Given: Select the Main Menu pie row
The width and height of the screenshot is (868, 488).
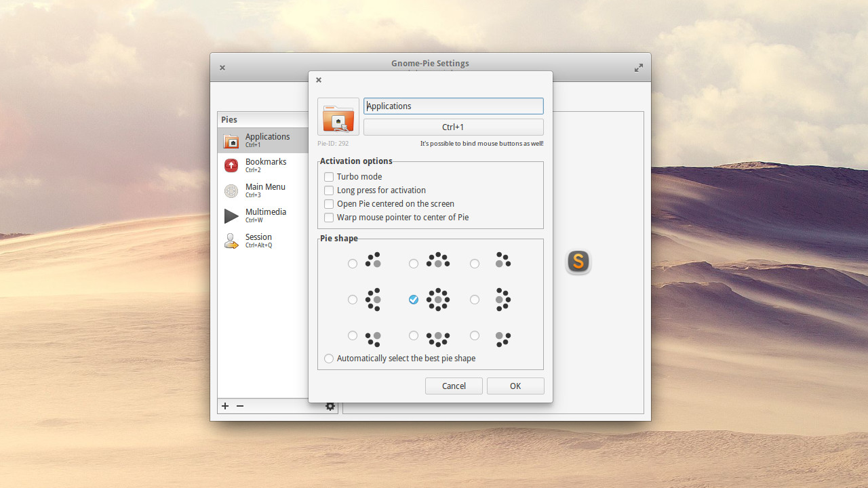Looking at the screenshot, I should click(263, 190).
